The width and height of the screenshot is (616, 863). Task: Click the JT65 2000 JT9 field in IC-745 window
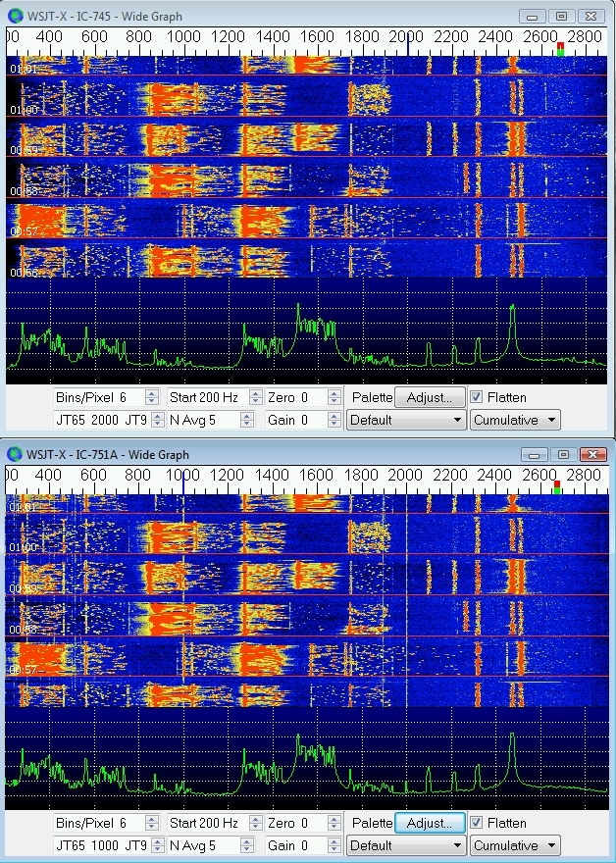tap(98, 420)
